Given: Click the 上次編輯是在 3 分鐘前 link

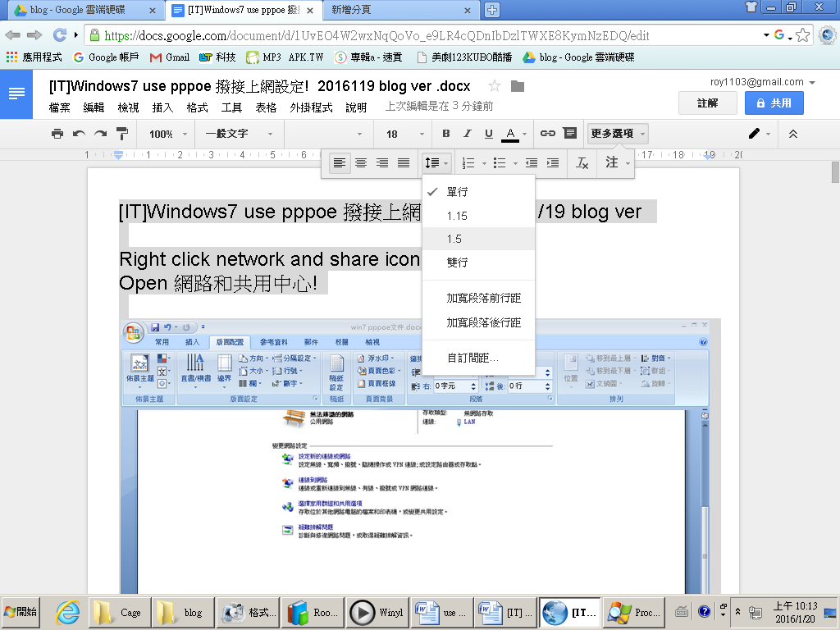Looking at the screenshot, I should [439, 106].
